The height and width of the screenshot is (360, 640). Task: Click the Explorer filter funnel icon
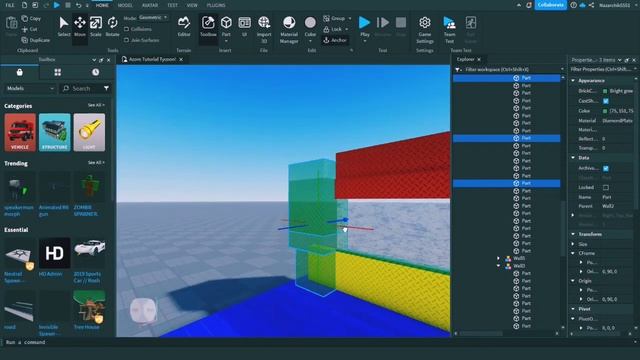point(458,70)
